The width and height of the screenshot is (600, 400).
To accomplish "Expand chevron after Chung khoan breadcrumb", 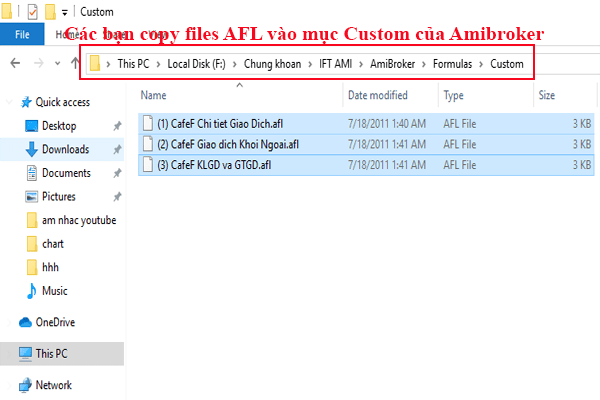I will click(x=310, y=64).
